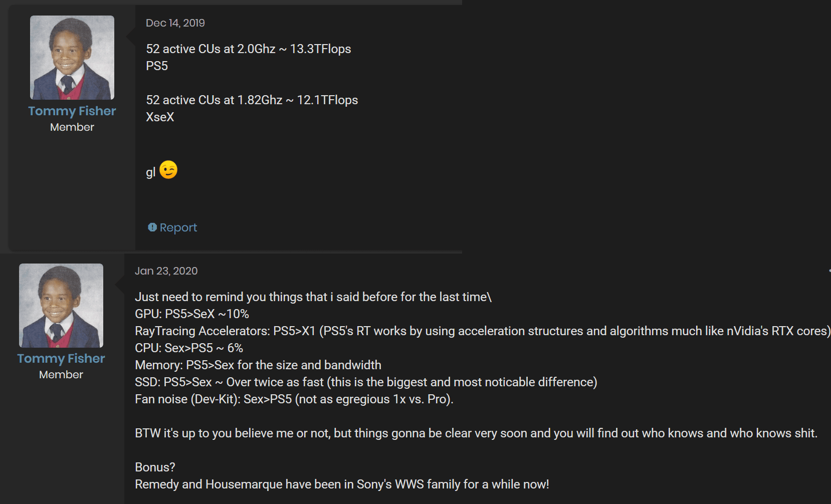Click the Member title under the Dec 14 avatar
Image resolution: width=831 pixels, height=504 pixels.
point(72,127)
